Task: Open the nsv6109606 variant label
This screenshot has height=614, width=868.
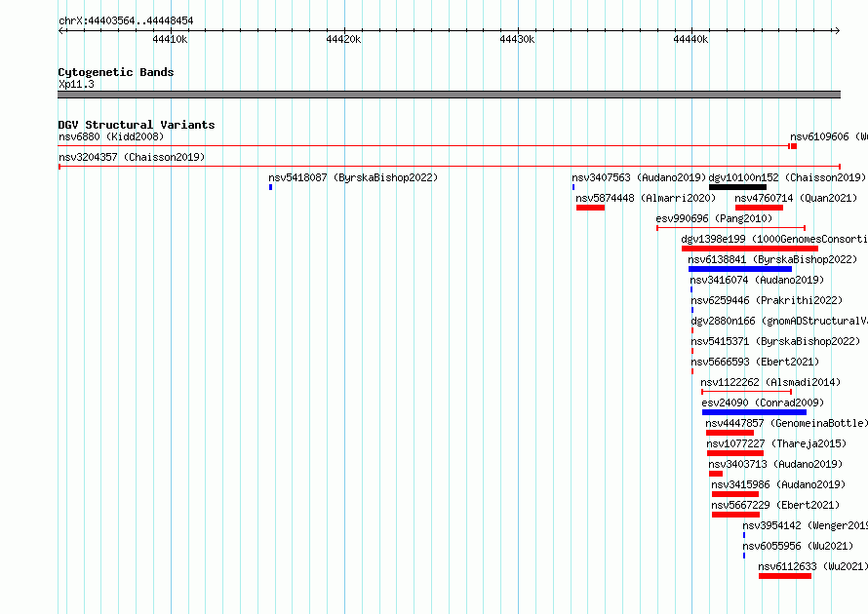Action: [829, 136]
